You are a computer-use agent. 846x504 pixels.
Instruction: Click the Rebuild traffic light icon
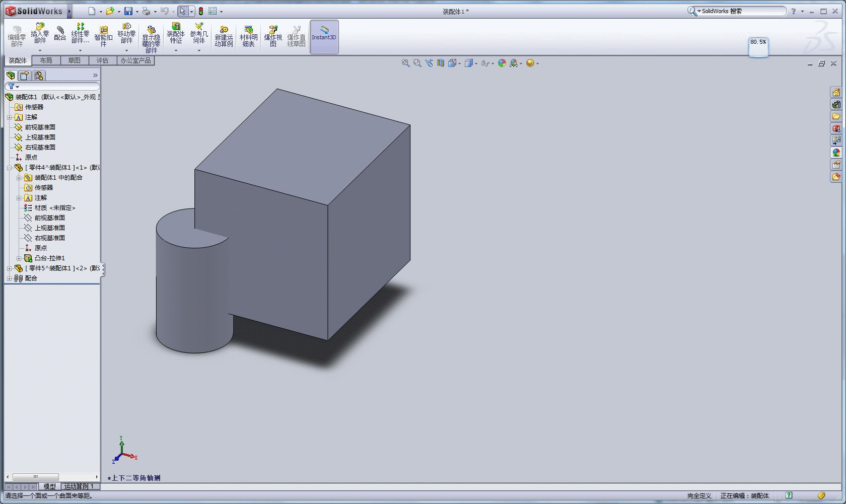click(201, 11)
